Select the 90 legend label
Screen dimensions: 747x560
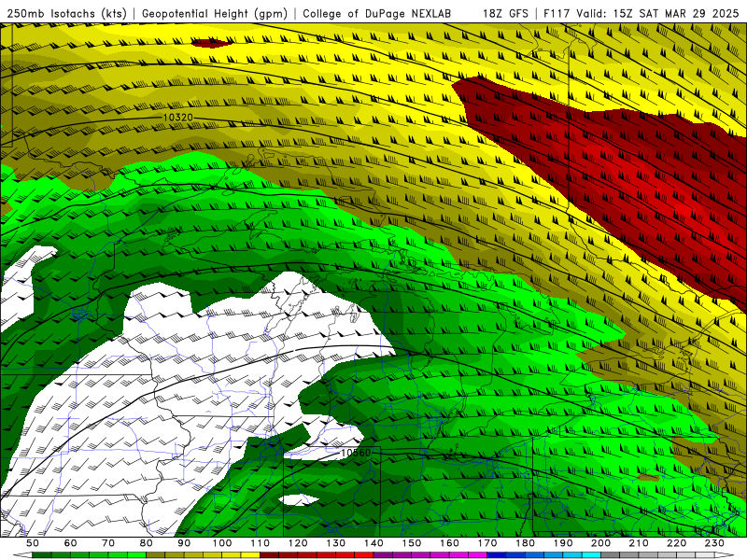tap(184, 543)
